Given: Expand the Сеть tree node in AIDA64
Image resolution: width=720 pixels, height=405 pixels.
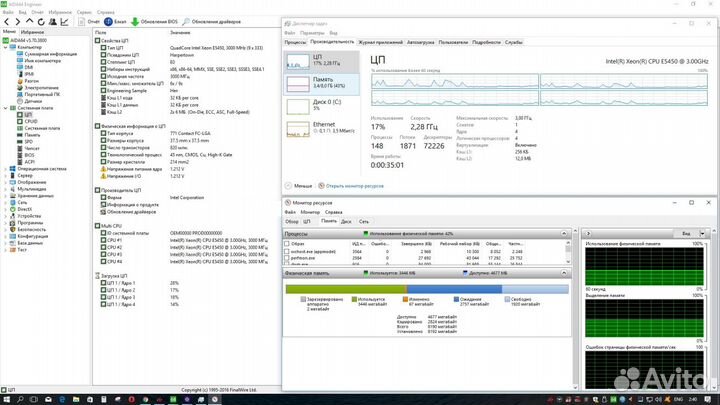Looking at the screenshot, I should tap(6, 202).
